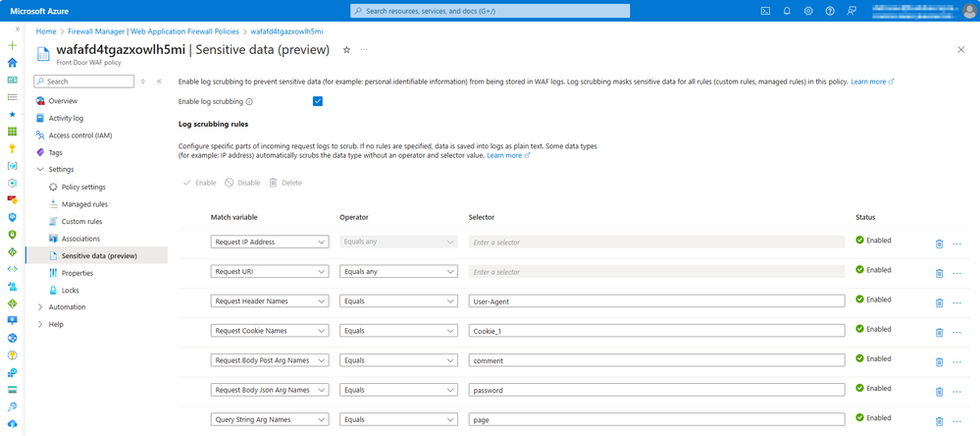Open Request Body Json Arg Names dropdown
This screenshot has width=980, height=436.
(x=270, y=390)
